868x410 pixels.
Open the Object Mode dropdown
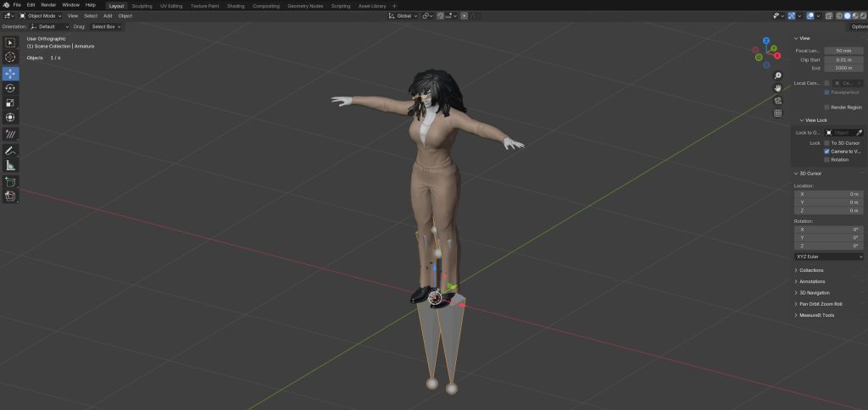(41, 16)
